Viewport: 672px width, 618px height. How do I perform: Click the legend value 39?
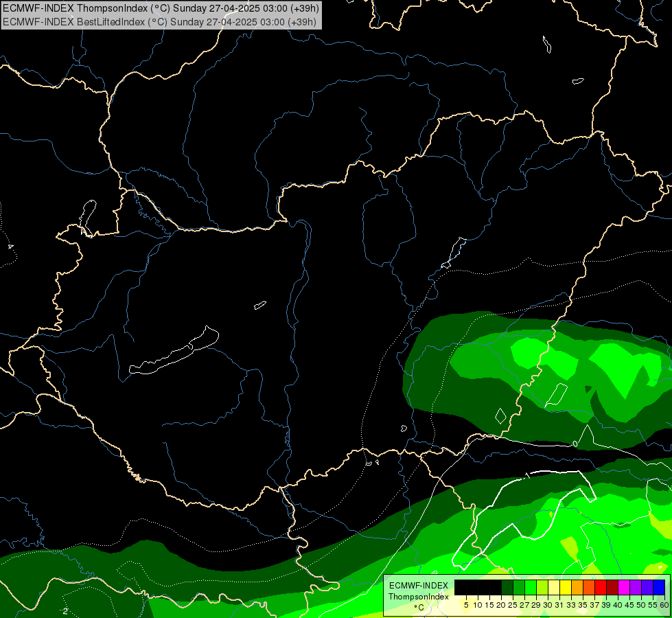[x=606, y=605]
